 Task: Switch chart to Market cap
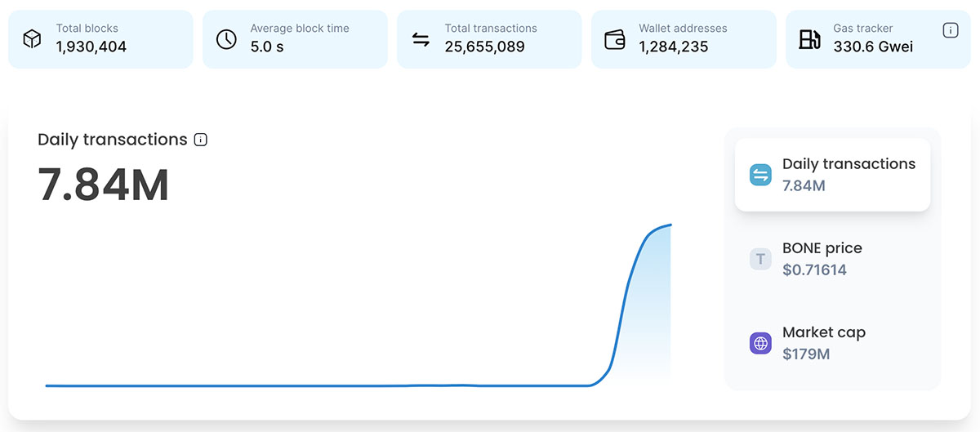click(832, 343)
